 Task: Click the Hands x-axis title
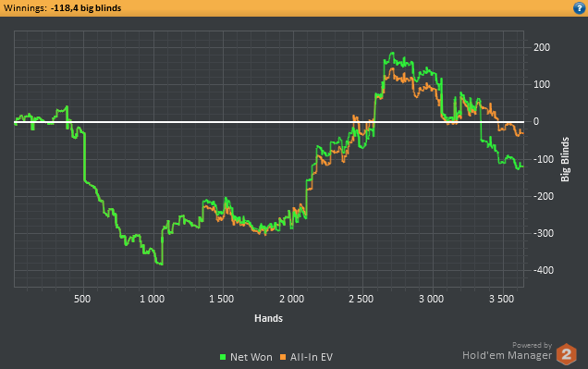pos(268,318)
